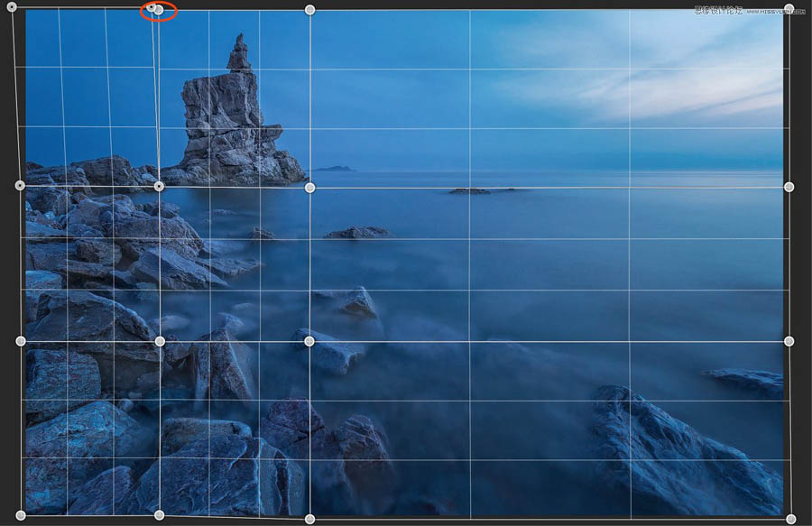Click the interior handle above the misty water
Screen dimensions: 812x526
click(x=309, y=341)
